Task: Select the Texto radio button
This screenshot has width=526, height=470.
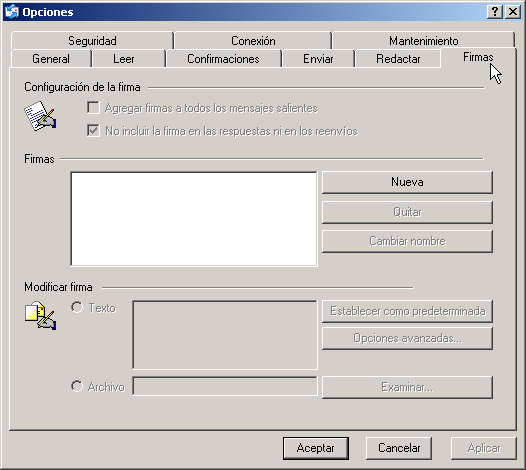Action: [77, 307]
